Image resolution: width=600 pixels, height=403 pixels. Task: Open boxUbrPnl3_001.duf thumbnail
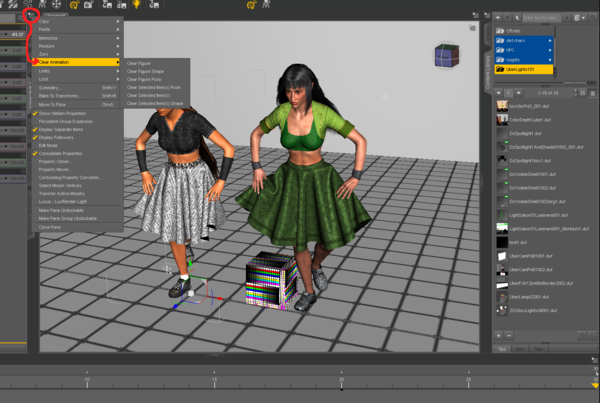point(502,106)
